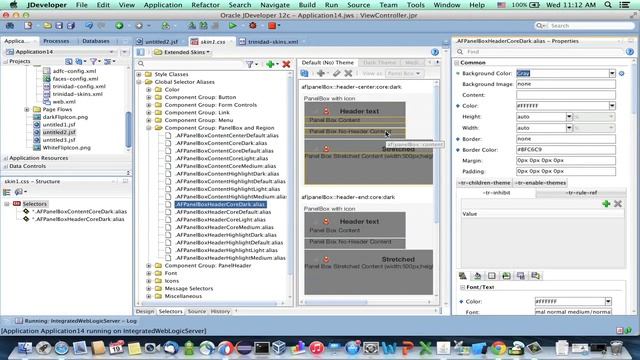
Task: Collapse Component Group: PanelBox and Region node
Action: [149, 128]
